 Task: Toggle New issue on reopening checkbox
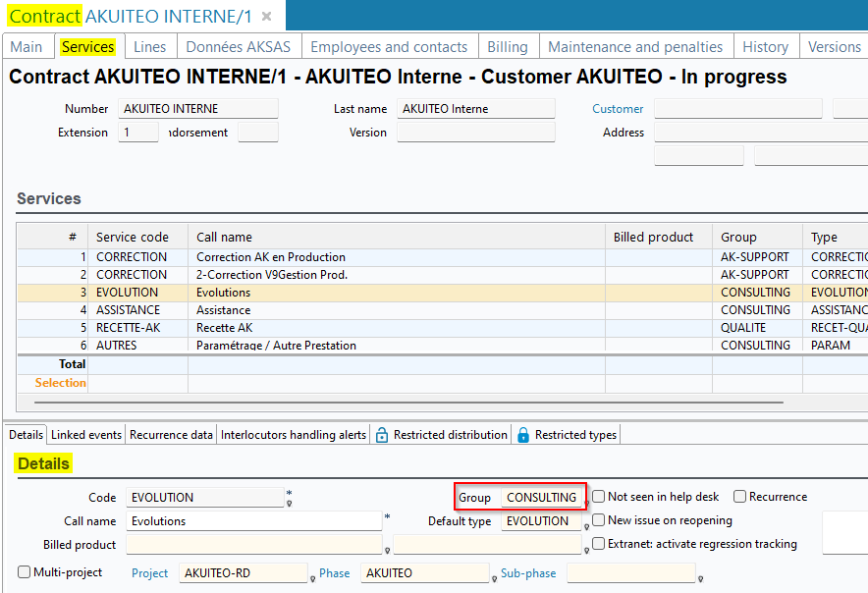[x=599, y=520]
